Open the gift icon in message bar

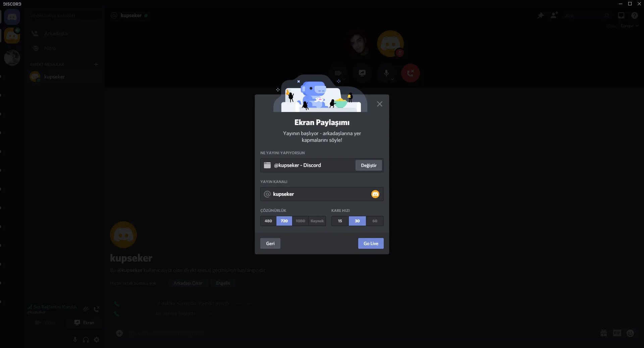(604, 333)
